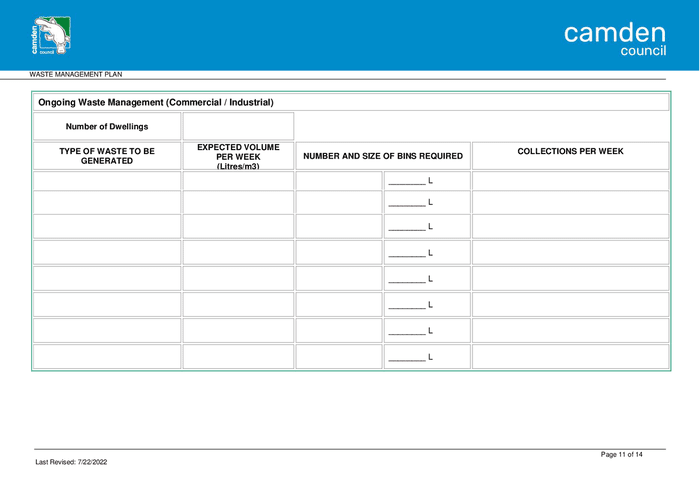
Task: Click the first row collections per week field
Action: point(570,181)
